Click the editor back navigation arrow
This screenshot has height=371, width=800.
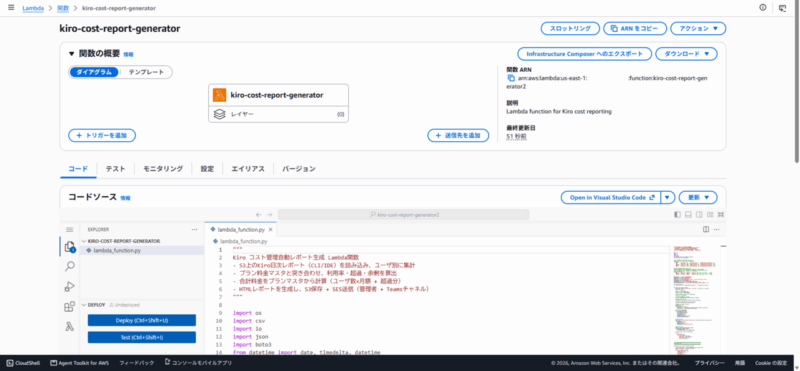click(259, 215)
